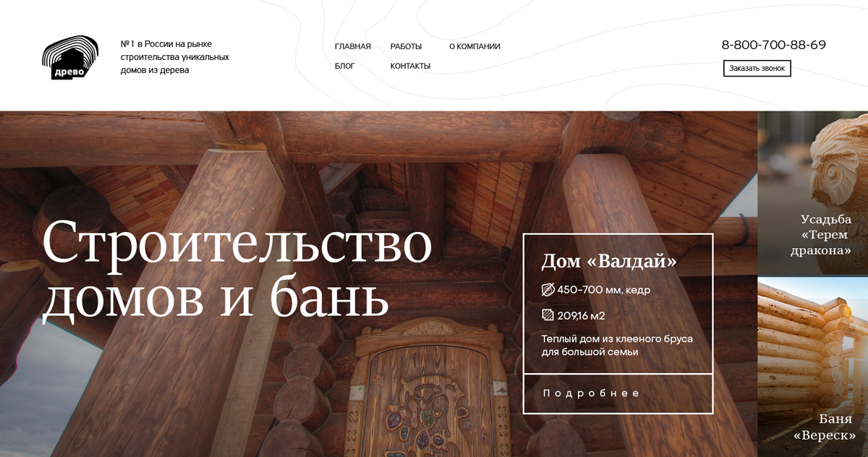Open the О КОМПАНИИ section
Viewport: 868px width, 457px height.
(475, 47)
